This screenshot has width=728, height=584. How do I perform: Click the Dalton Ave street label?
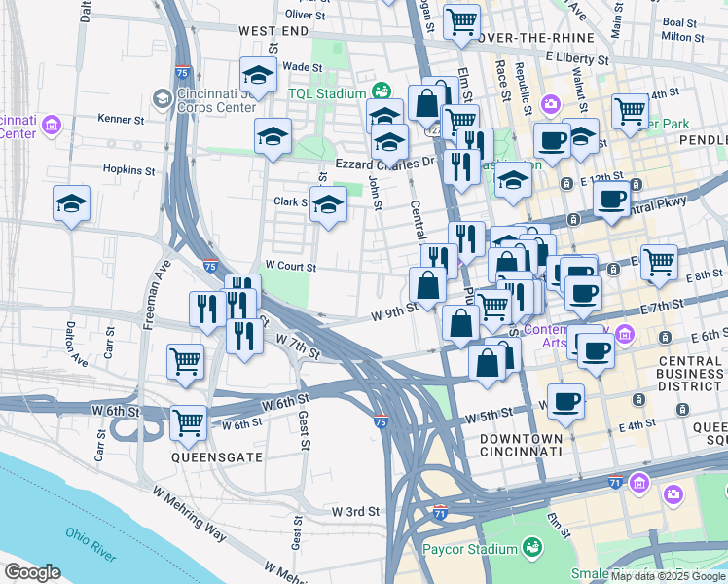tap(77, 345)
